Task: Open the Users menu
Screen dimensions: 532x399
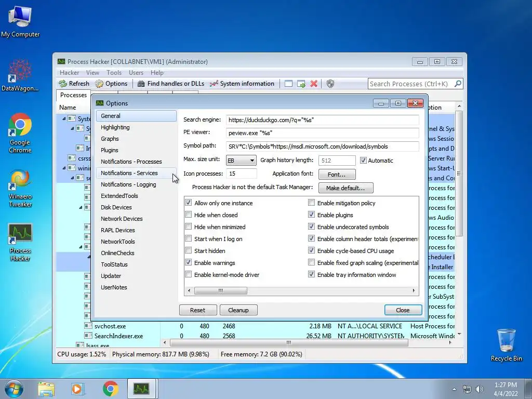Action: 136,73
